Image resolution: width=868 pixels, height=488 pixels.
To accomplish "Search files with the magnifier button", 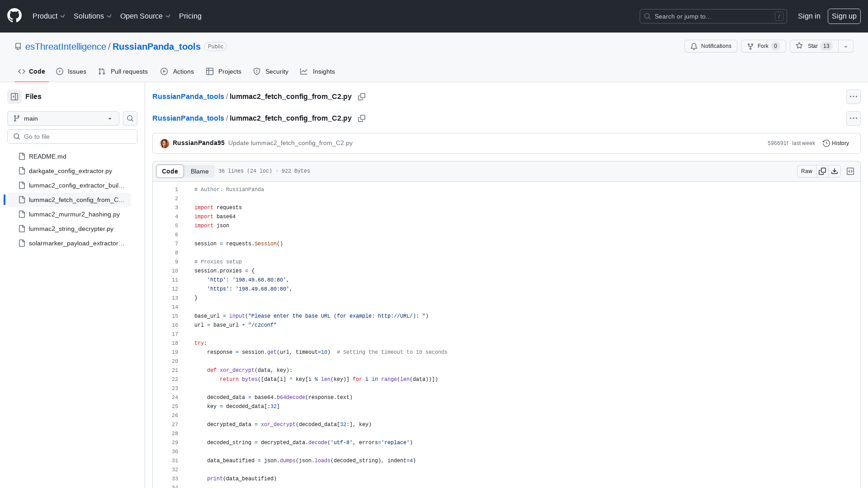I will click(130, 118).
